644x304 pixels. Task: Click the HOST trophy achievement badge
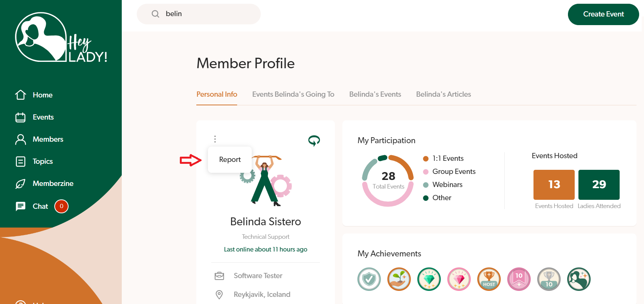click(x=489, y=279)
